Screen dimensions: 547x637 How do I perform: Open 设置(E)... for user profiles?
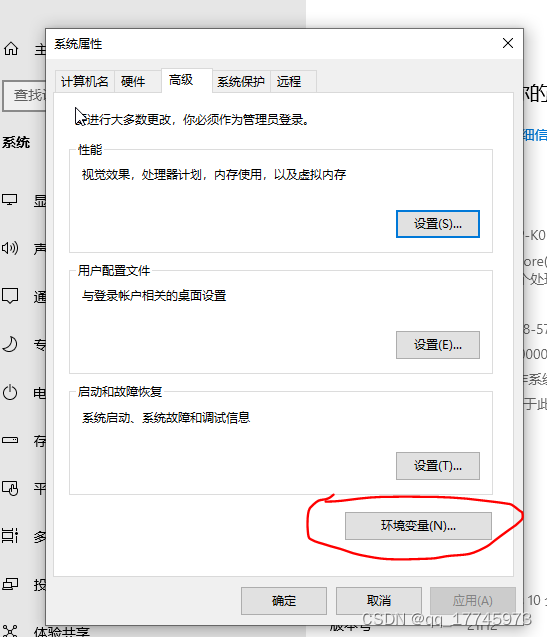(x=438, y=345)
